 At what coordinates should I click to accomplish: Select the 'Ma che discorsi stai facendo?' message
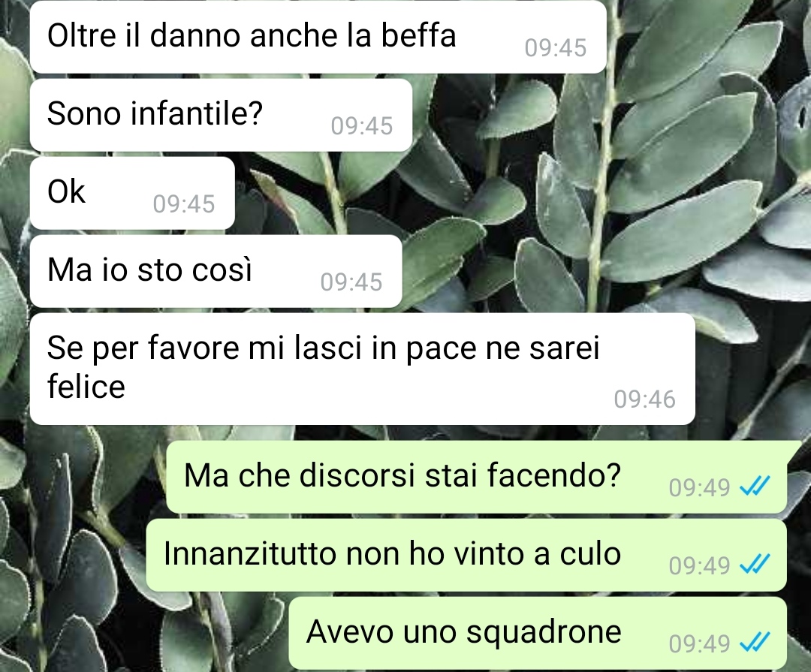point(476,477)
